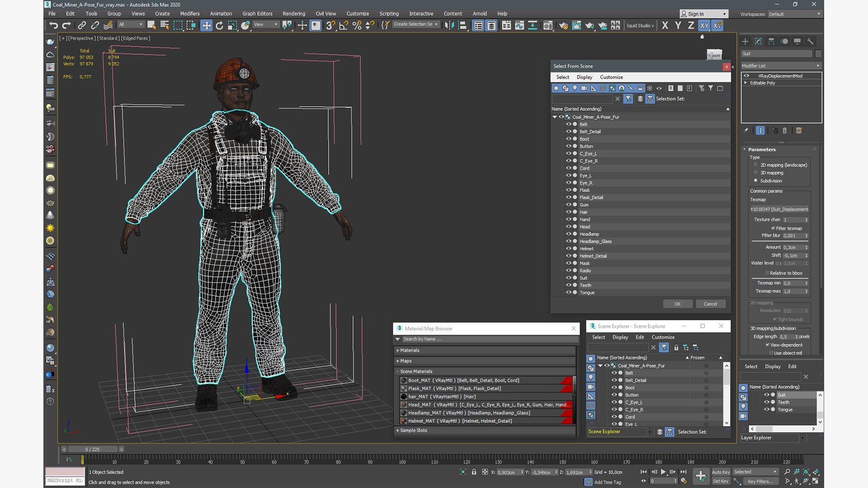The width and height of the screenshot is (868, 488).
Task: Activate Bind to Space Warp tool
Action: 108,25
